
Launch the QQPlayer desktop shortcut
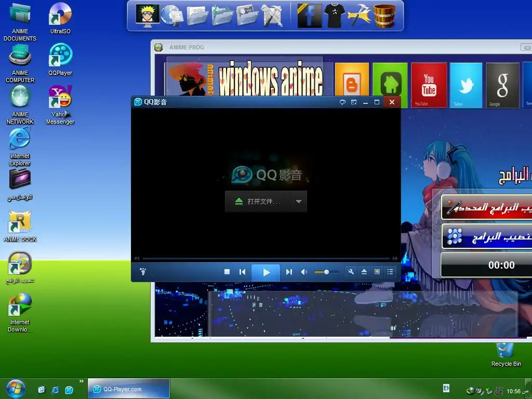(60, 59)
